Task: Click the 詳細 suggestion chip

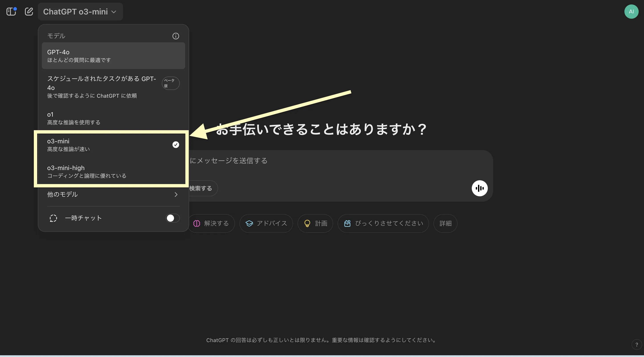Action: (445, 223)
